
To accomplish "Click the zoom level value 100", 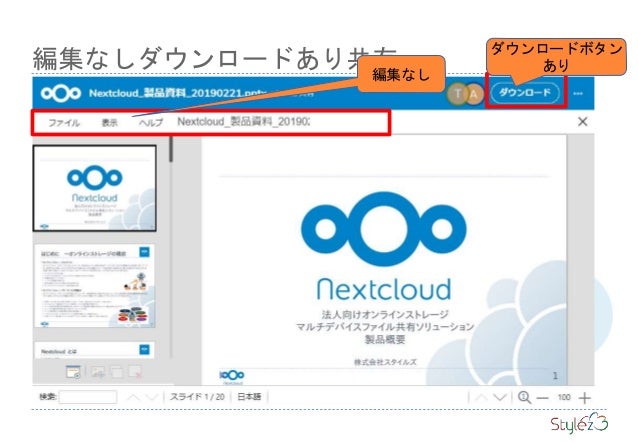I will 564,397.
